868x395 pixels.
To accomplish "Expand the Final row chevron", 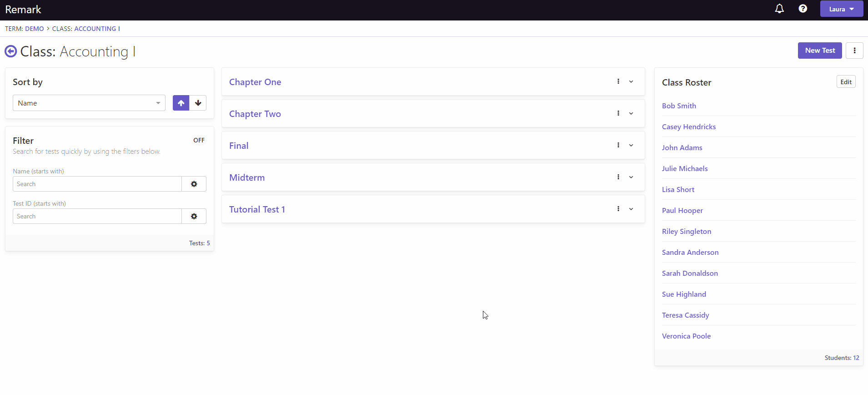I will coord(631,145).
